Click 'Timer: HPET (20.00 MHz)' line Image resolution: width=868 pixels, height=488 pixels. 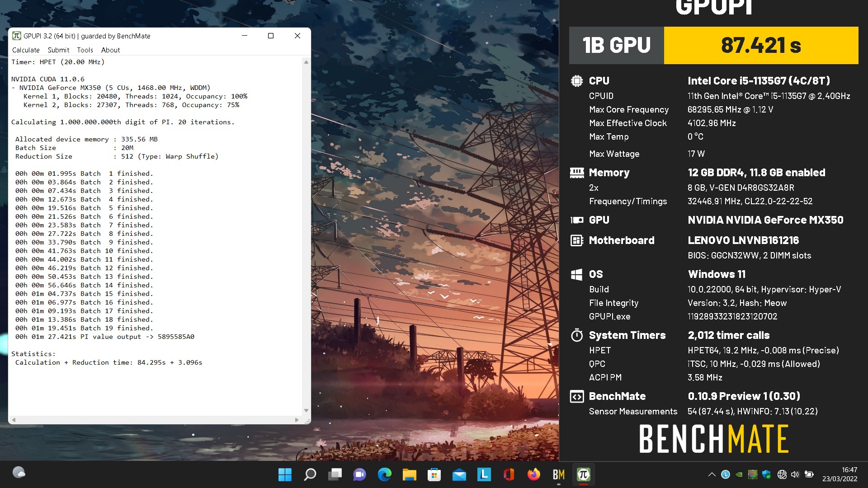click(58, 62)
